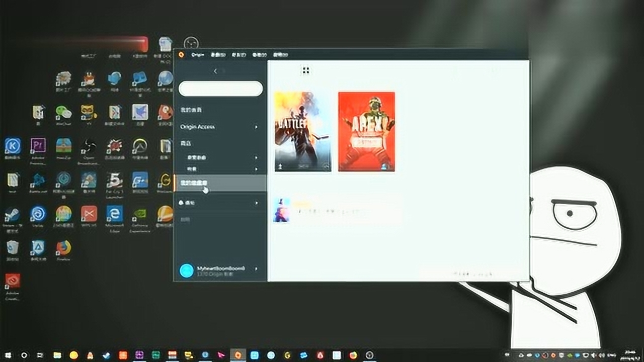Open the Overwatch desktop shortcut
644x362 pixels.
tap(140, 146)
